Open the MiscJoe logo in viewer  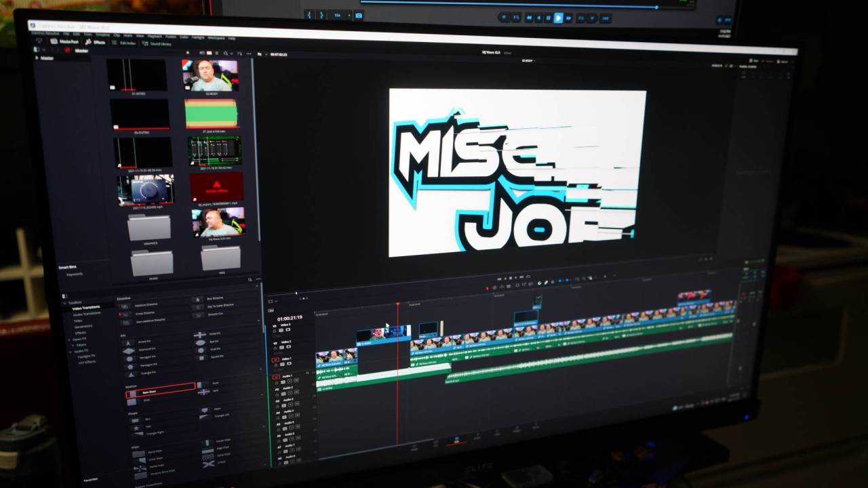pyautogui.click(x=517, y=173)
